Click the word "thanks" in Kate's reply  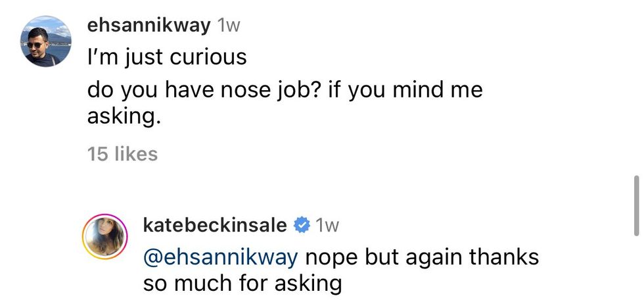tap(505, 257)
